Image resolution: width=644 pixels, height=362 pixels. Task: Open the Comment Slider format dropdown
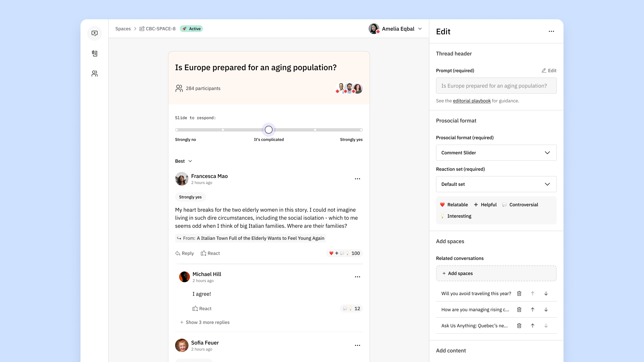496,153
